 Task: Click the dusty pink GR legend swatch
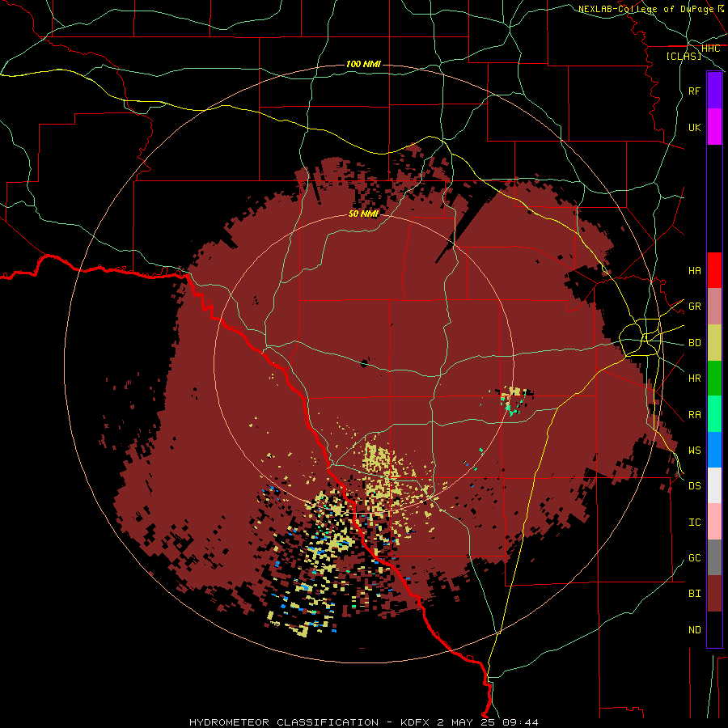point(714,307)
